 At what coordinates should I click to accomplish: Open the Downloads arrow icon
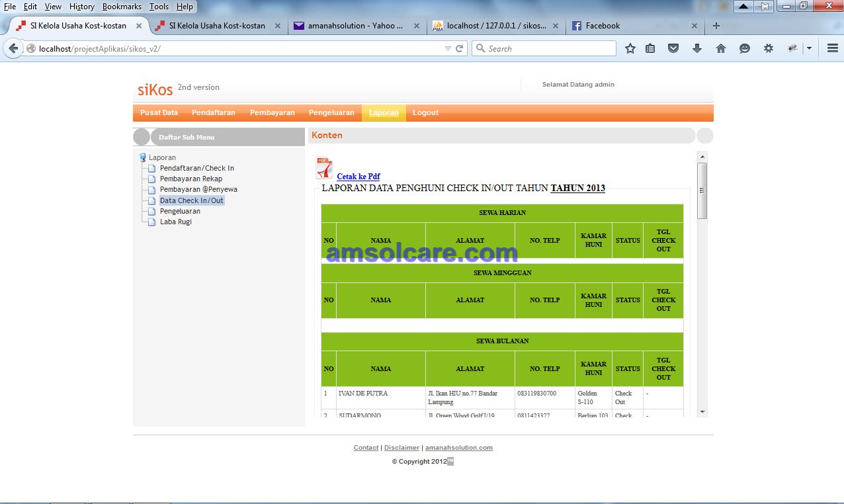696,48
